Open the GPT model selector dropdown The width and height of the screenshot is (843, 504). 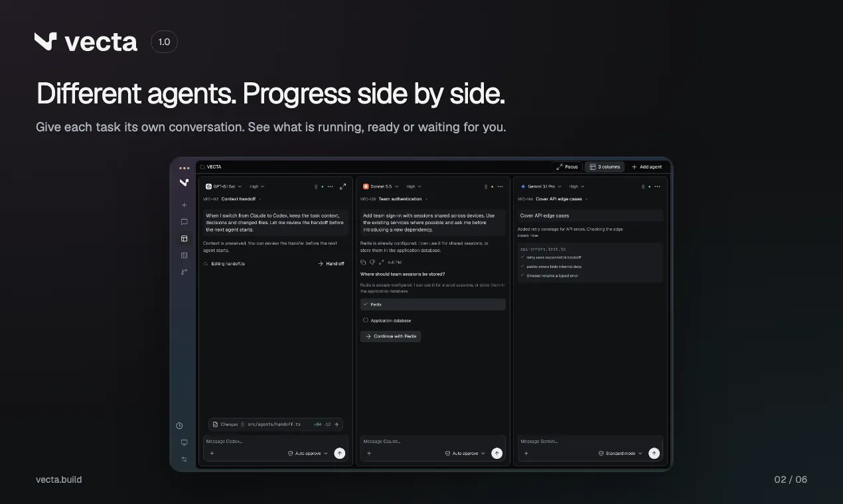click(x=224, y=186)
